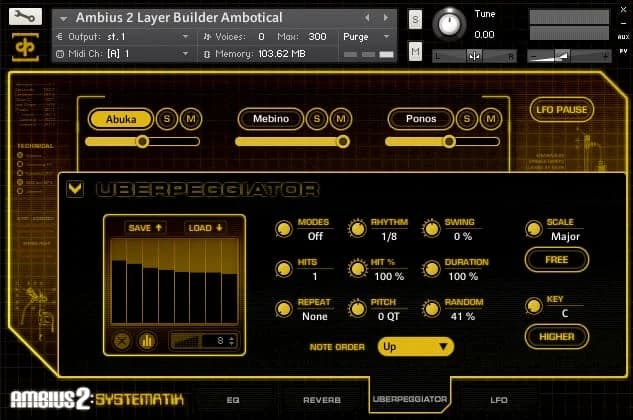This screenshot has width=633, height=420.
Task: Switch to the EQ tab
Action: (233, 399)
